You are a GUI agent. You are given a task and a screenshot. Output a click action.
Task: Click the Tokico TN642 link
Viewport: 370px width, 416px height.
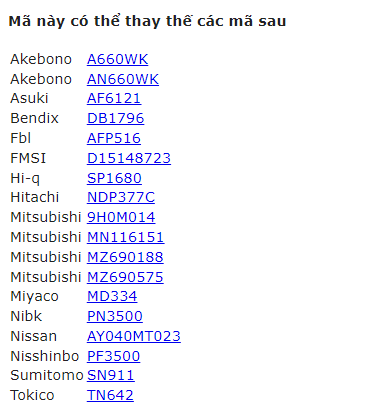[110, 395]
